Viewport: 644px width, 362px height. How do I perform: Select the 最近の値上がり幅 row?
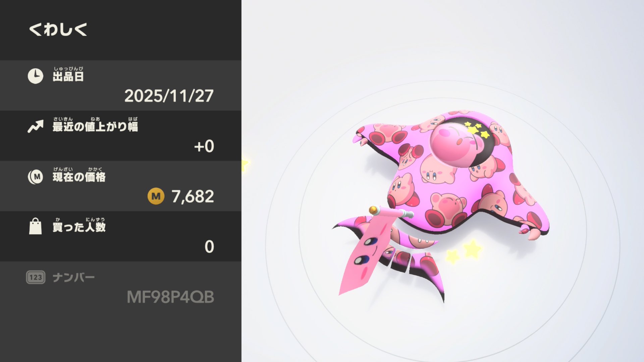pos(121,136)
